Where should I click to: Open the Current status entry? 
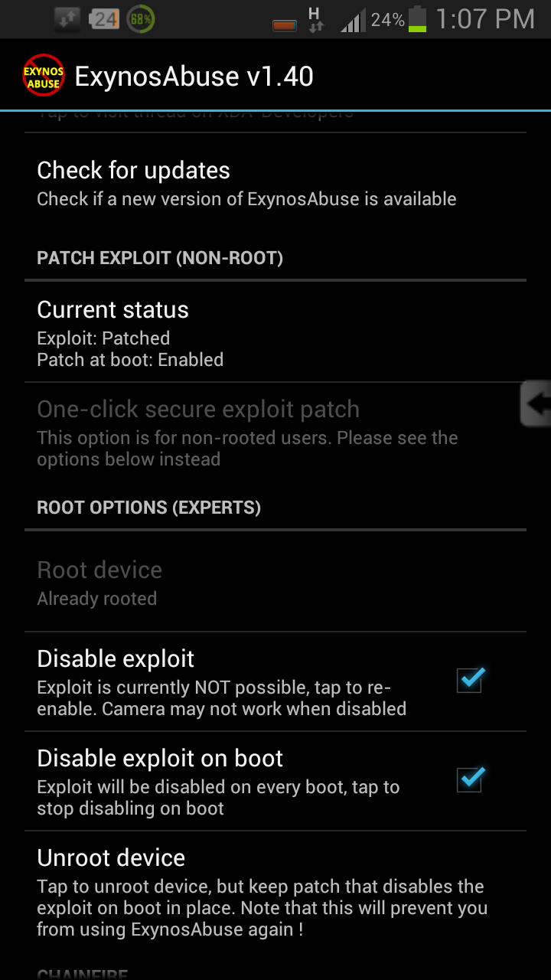point(275,332)
